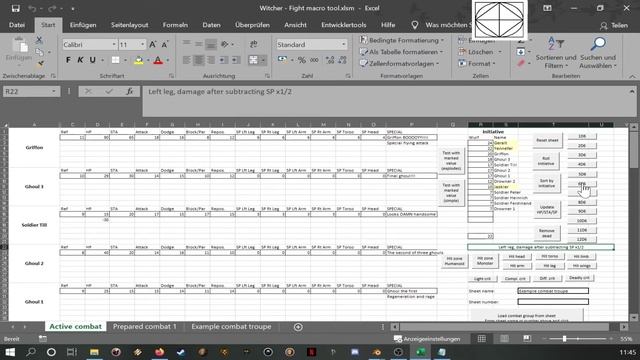
Task: Apply the red font color
Action: tap(158, 60)
